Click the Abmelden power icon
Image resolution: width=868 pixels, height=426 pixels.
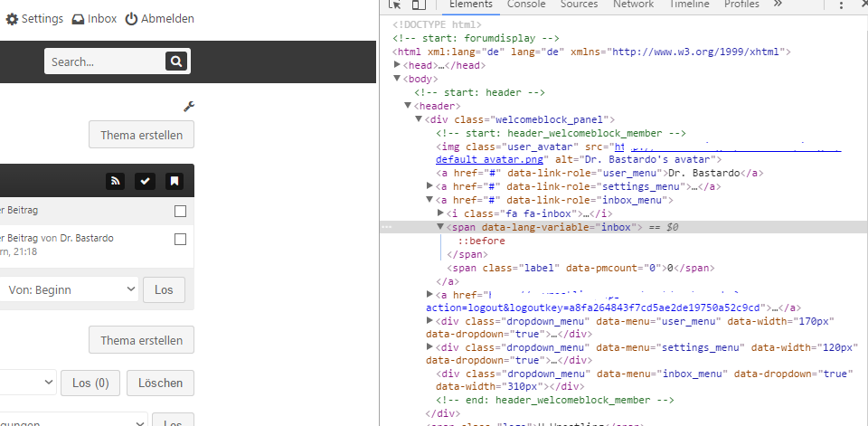click(131, 18)
